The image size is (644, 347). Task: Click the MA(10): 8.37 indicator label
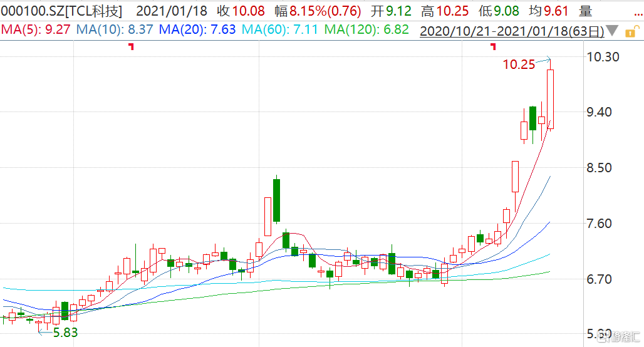115,29
